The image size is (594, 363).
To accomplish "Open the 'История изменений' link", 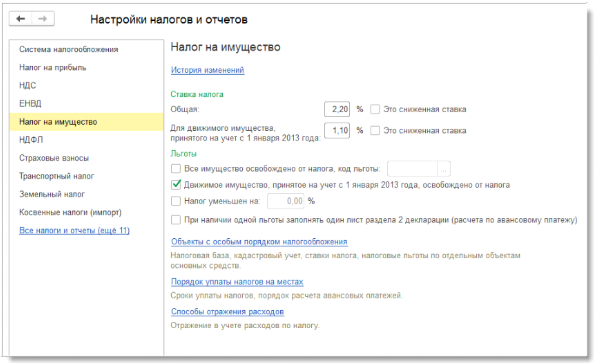I will tap(208, 70).
